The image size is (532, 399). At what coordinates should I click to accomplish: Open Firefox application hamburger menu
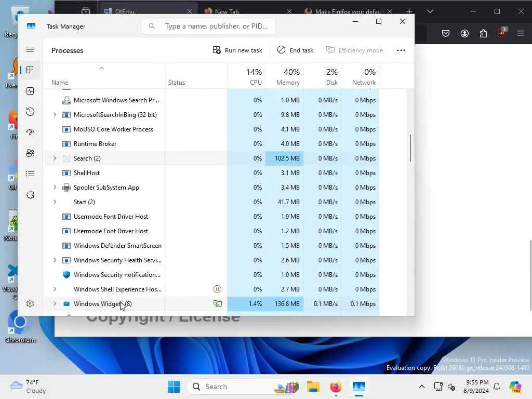(521, 33)
